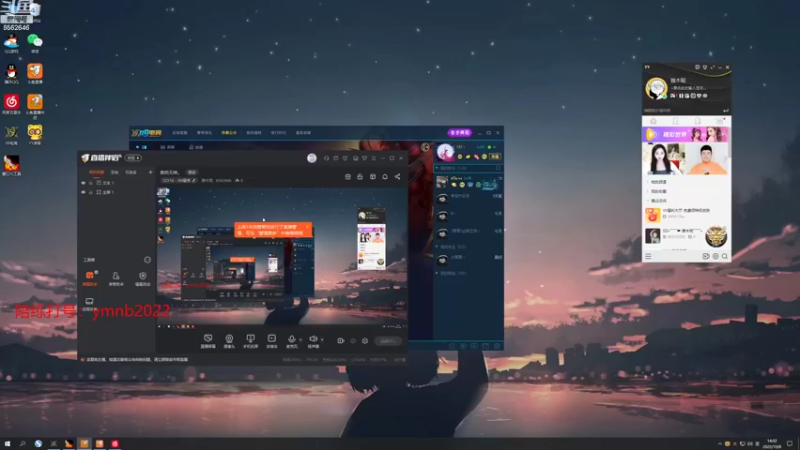Open the YY hamburger menu icon
The height and width of the screenshot is (450, 800).
648,256
